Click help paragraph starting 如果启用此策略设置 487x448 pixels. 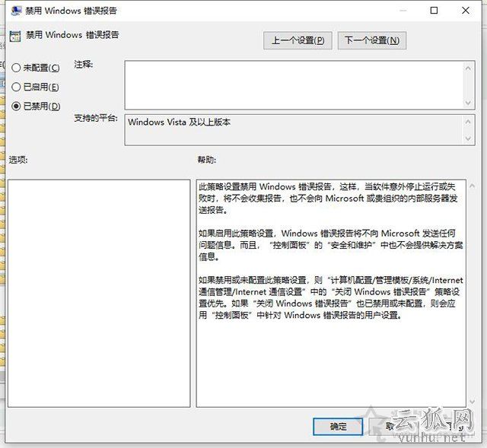pyautogui.click(x=331, y=245)
